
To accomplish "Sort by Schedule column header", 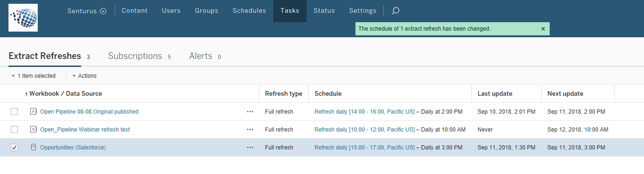I will pyautogui.click(x=328, y=93).
